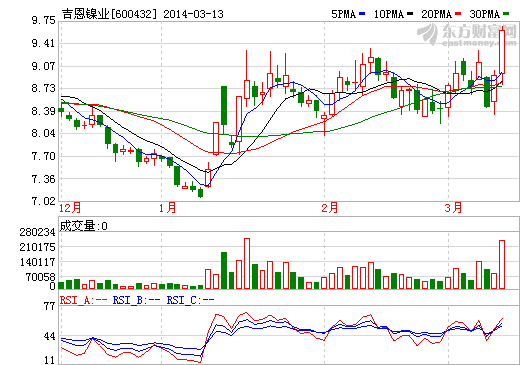Click the chart title 吉恩镍业[600432]
Screen dimensions: 520x365
tap(109, 14)
